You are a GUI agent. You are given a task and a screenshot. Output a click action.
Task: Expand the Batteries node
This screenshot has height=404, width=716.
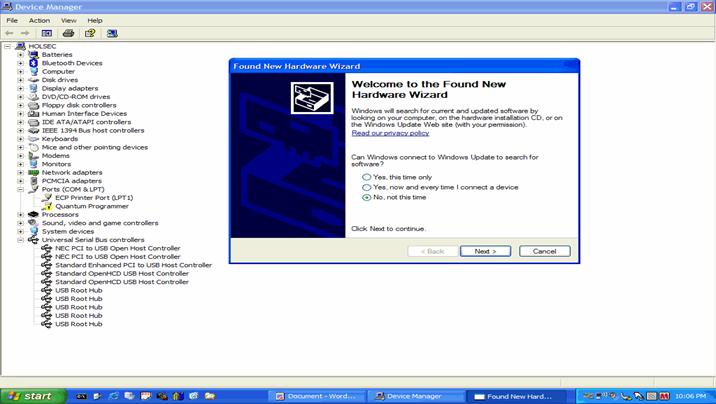click(x=21, y=55)
